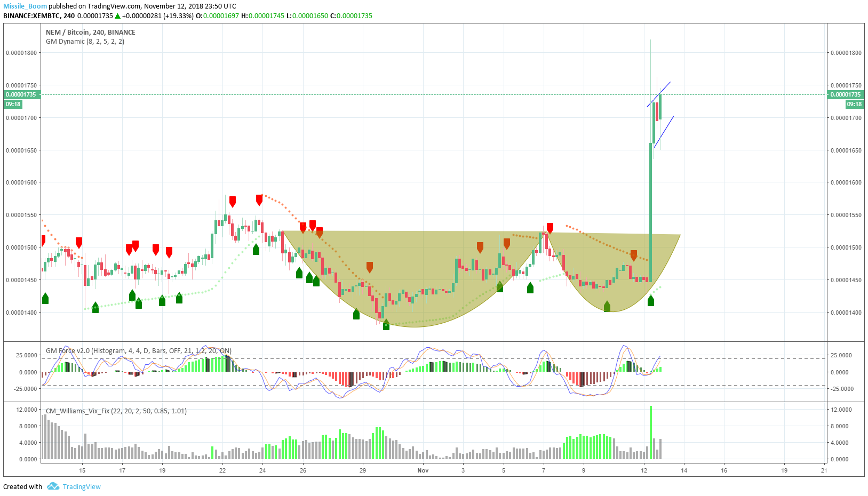
Task: Click 0.00001550 on the right price axis
Action: [846, 215]
